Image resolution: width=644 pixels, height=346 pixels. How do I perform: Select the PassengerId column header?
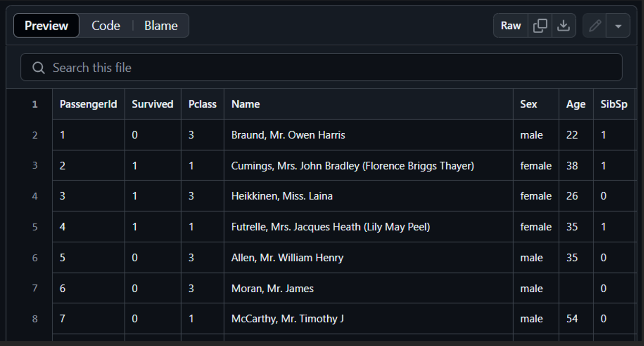89,104
